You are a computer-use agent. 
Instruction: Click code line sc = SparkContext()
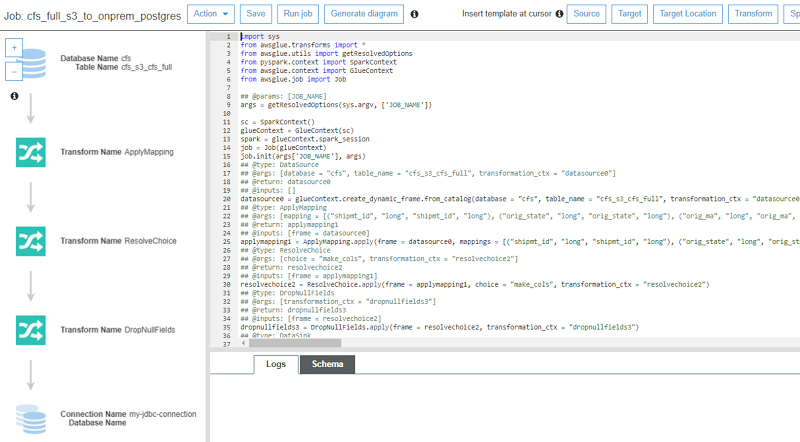tap(278, 122)
